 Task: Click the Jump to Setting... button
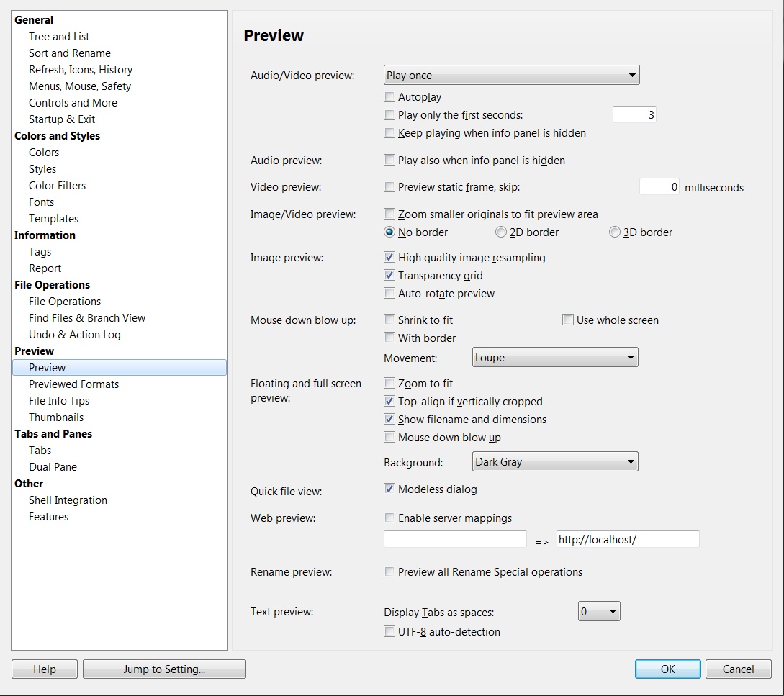(x=164, y=669)
